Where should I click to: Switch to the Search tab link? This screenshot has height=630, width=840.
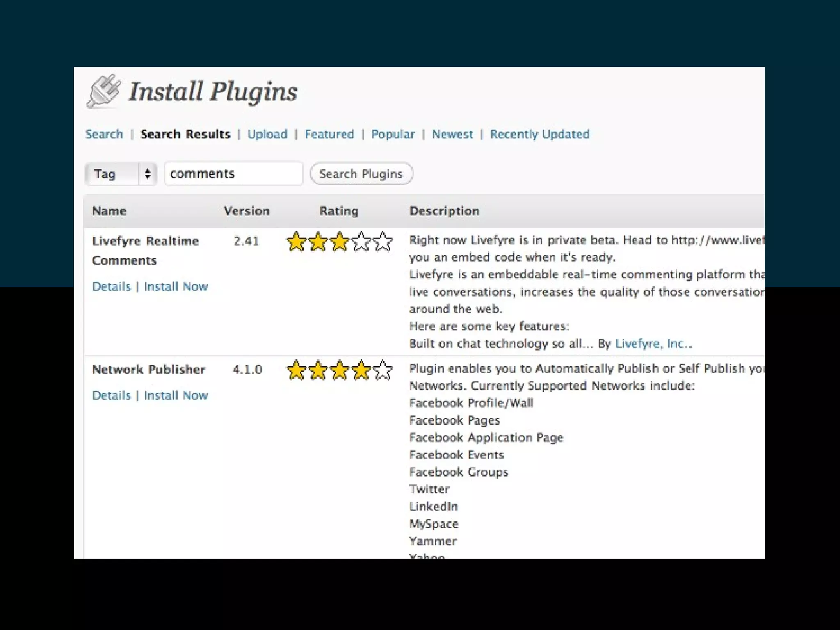(104, 134)
